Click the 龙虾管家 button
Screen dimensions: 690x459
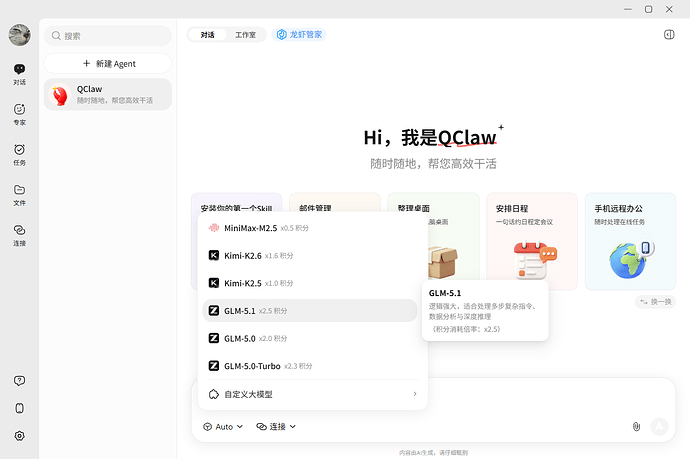(299, 34)
